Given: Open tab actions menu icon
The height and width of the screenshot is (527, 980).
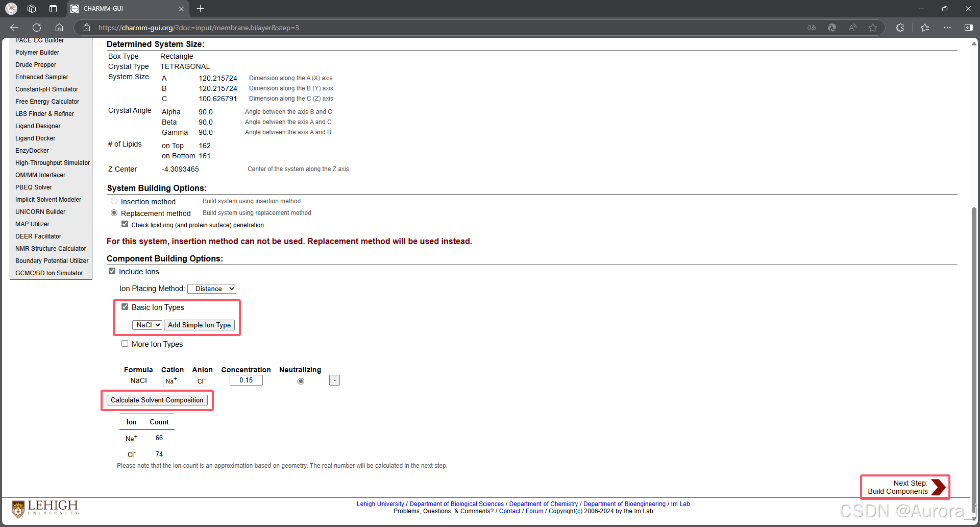Looking at the screenshot, I should pos(53,9).
